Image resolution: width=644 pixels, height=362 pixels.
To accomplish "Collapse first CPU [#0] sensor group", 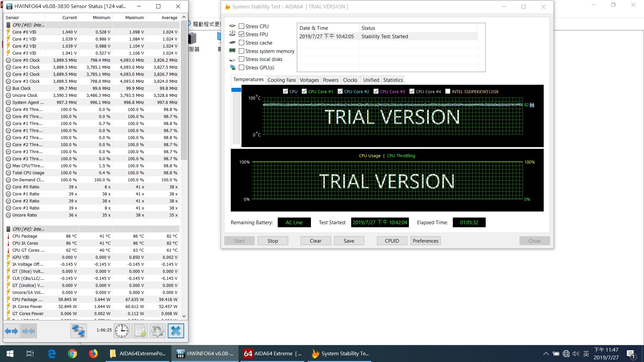I will click(8, 25).
